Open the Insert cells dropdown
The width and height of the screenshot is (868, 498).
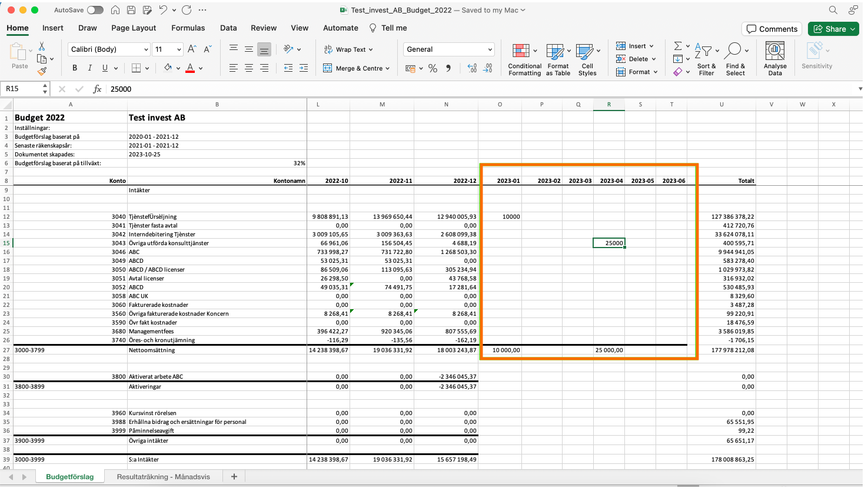(635, 46)
